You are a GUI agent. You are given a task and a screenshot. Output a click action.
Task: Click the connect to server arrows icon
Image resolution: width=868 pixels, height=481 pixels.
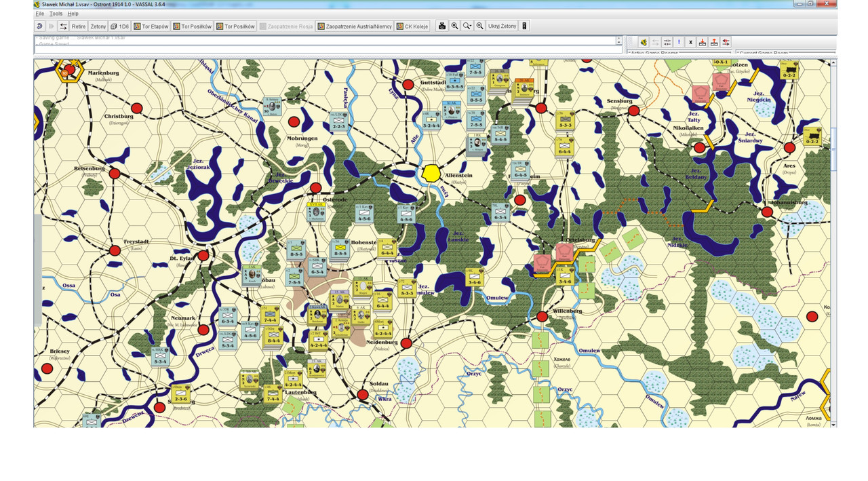click(63, 26)
